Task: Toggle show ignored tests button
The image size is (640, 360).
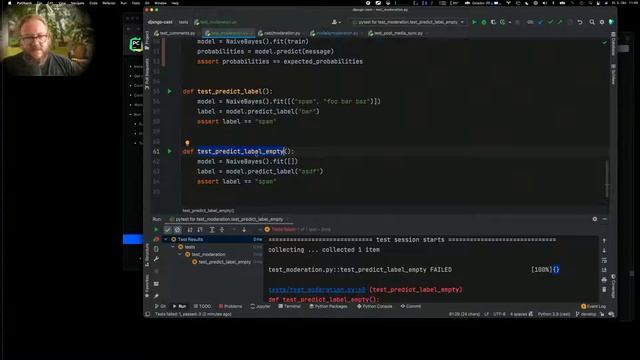Action: pos(178,230)
